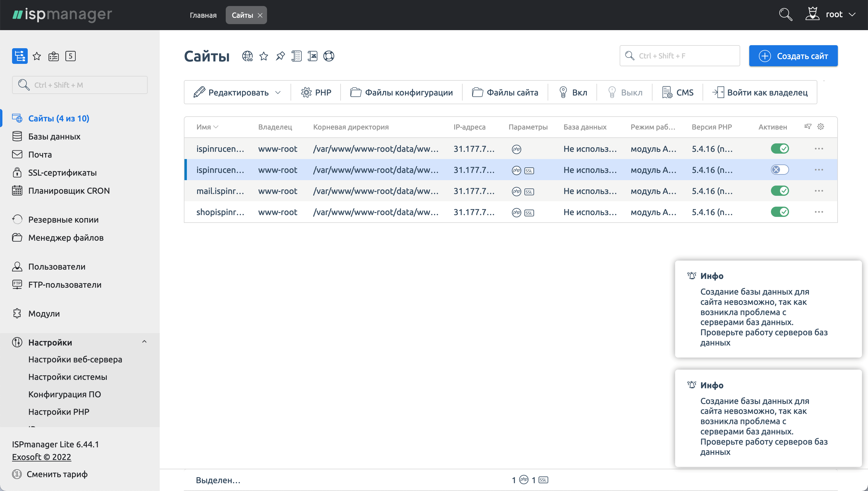Click php icon in first ispinrucen row

[x=517, y=149]
